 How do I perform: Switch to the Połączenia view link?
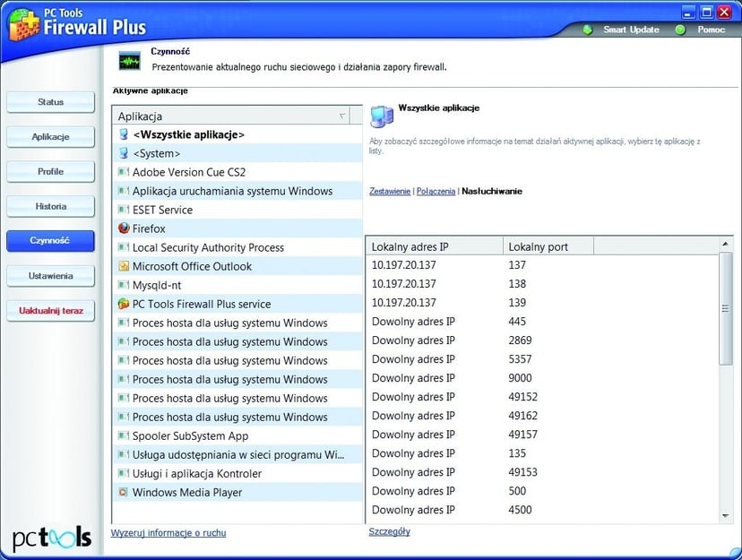(x=435, y=191)
